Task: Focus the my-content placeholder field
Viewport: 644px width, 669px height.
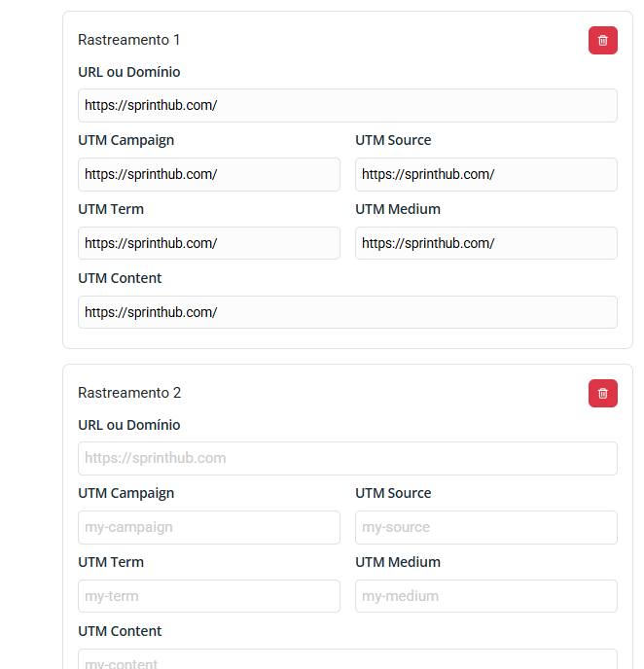Action: pos(347,660)
